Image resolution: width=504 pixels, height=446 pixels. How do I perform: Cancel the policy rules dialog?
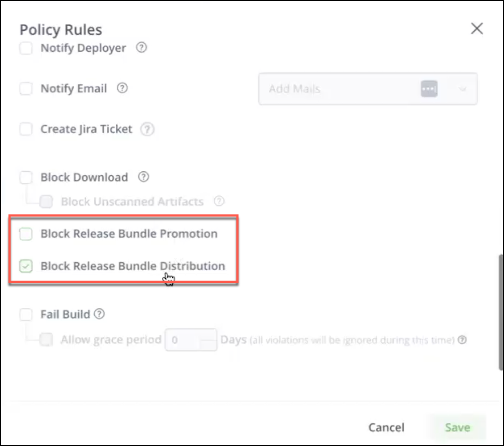386,427
